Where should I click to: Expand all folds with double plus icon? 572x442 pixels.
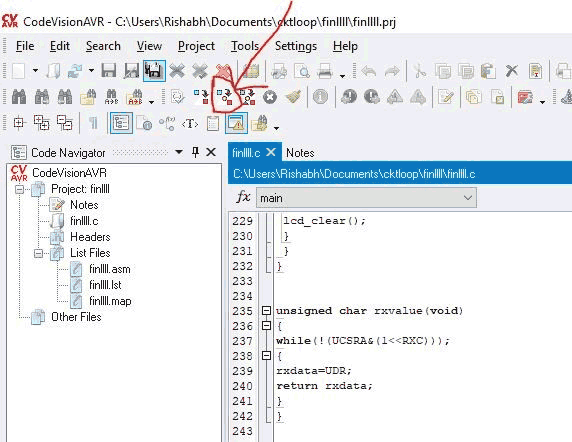(x=41, y=123)
